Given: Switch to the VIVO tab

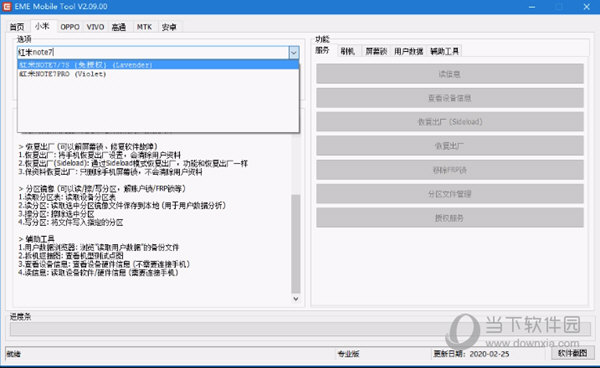Looking at the screenshot, I should 95,27.
